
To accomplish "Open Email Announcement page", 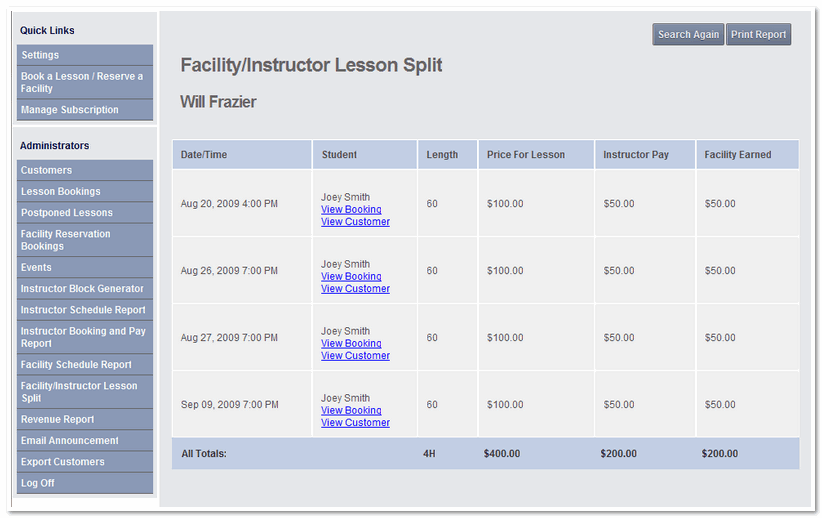I will (x=85, y=441).
